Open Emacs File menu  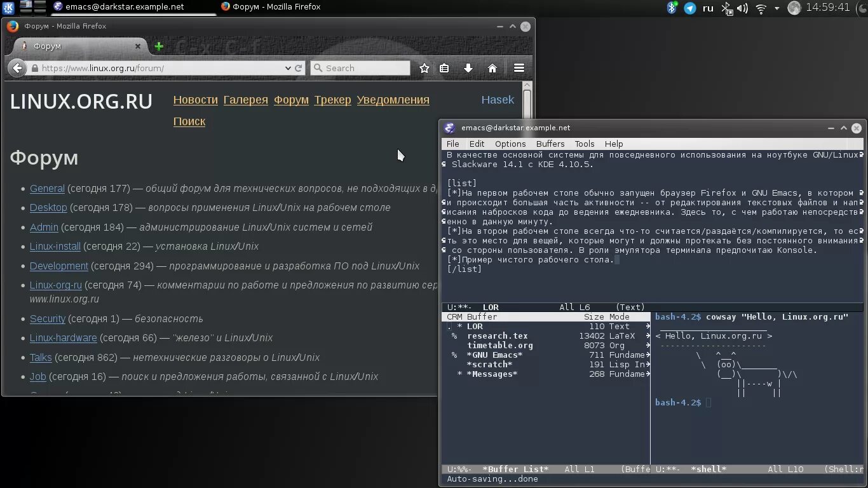[452, 144]
